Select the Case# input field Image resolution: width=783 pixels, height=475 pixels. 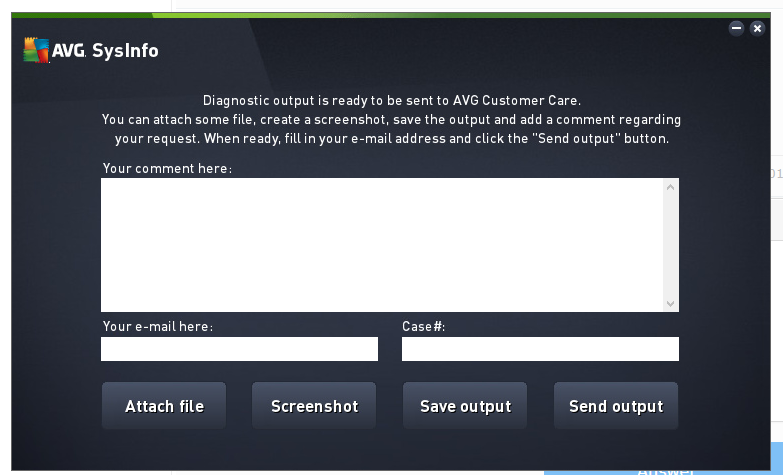(x=540, y=349)
